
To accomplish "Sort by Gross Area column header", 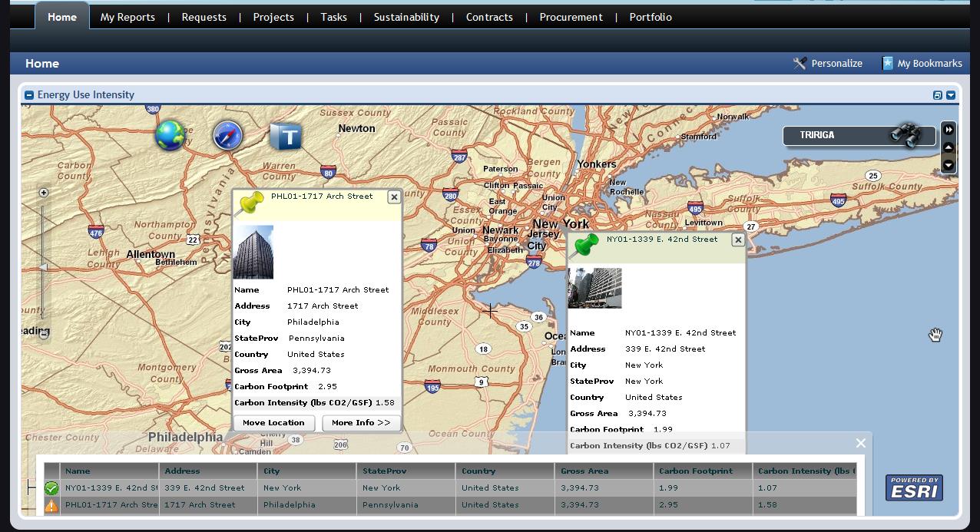I will pos(604,471).
